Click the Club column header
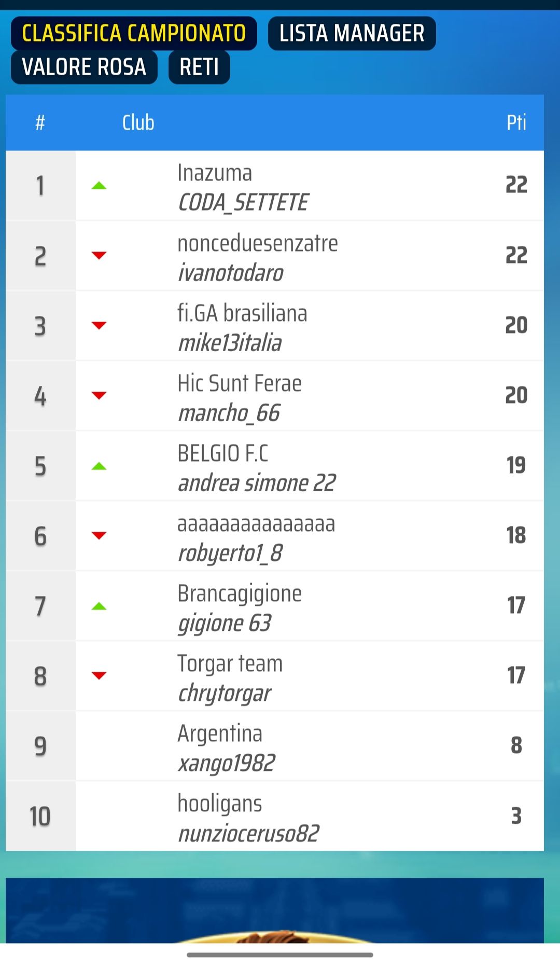 pos(138,123)
